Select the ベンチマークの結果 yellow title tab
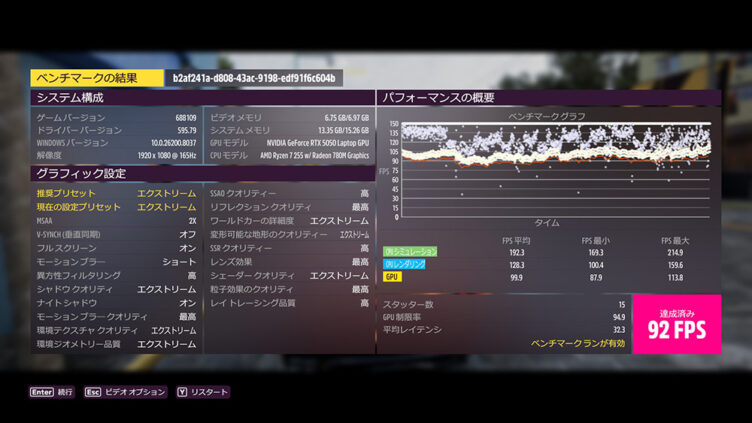The height and width of the screenshot is (423, 752). pos(96,77)
